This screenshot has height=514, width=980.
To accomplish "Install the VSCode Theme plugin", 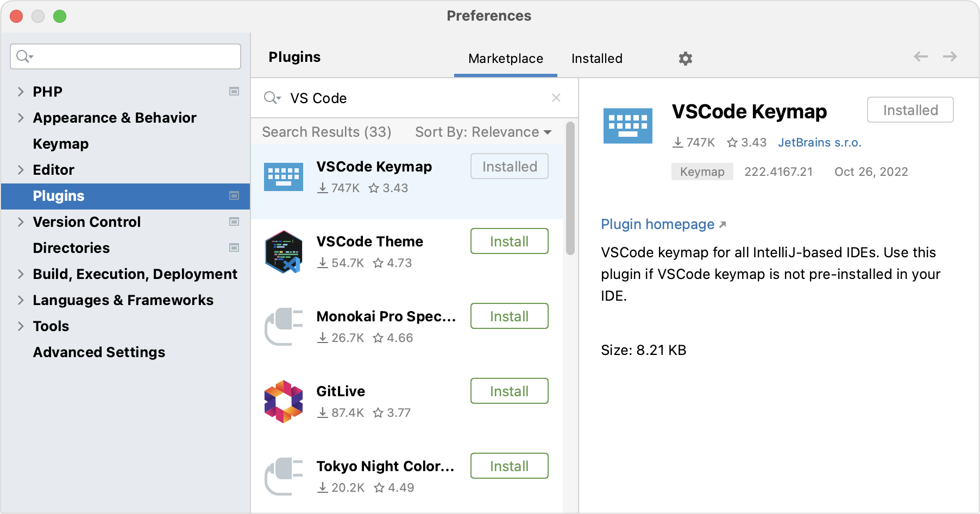I will [x=509, y=241].
